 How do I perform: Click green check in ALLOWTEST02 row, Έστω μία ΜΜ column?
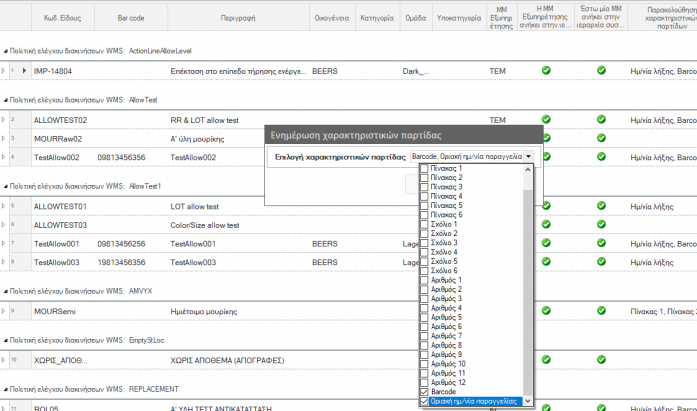pyautogui.click(x=601, y=119)
